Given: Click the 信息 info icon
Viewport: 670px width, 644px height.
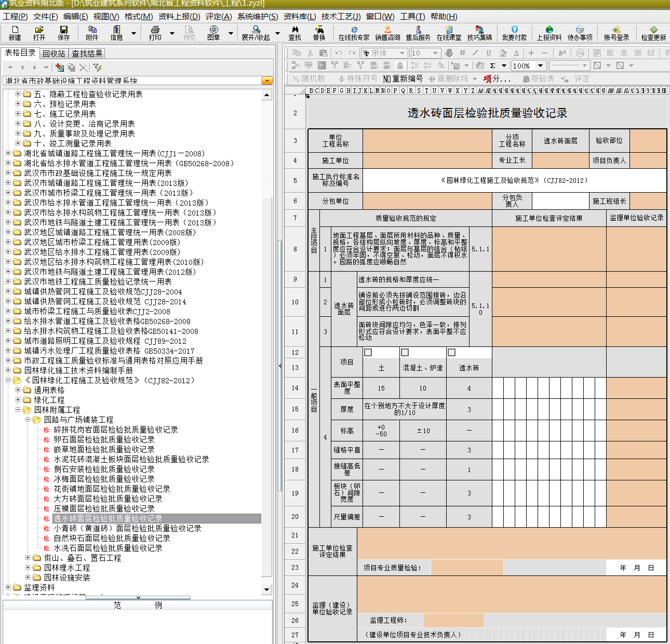Looking at the screenshot, I should click(116, 33).
